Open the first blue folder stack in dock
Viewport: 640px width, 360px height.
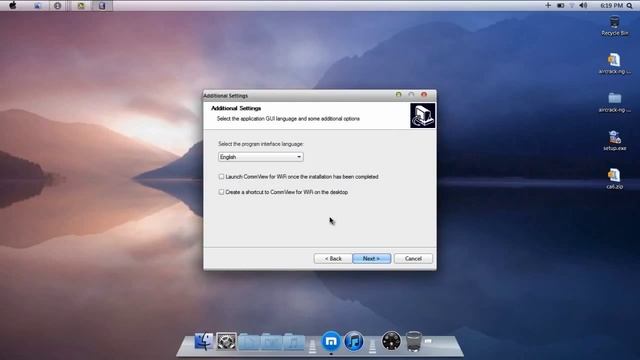tap(250, 342)
